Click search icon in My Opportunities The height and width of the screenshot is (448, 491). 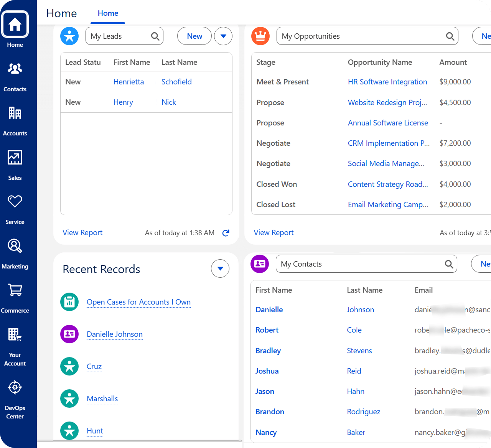(450, 36)
